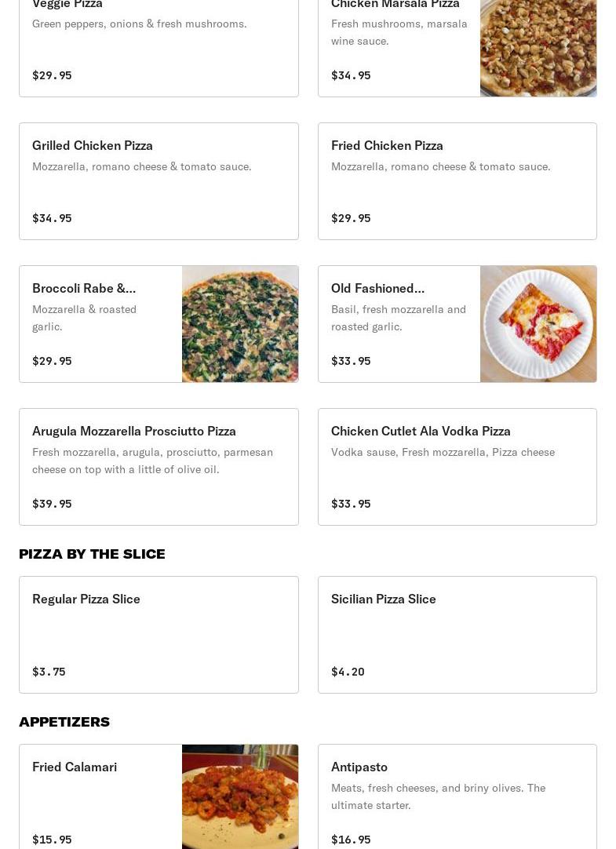
Task: Select Arugula Mozzarella Prosciutto Pizza
Action: click(159, 467)
